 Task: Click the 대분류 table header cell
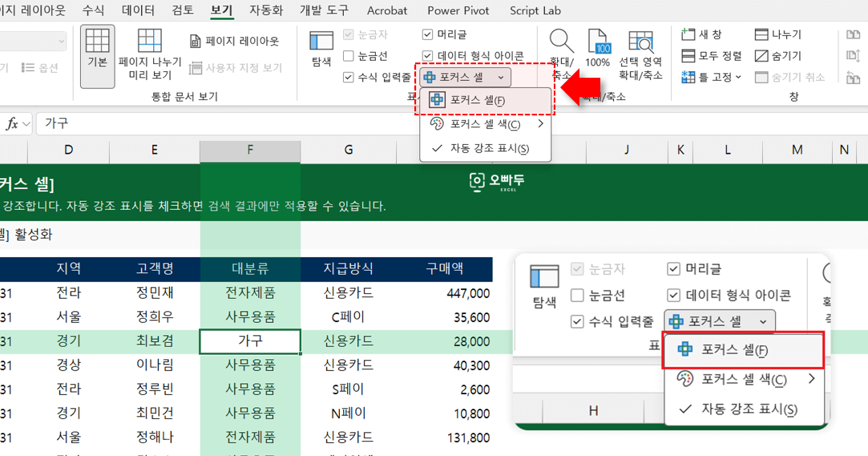[250, 269]
